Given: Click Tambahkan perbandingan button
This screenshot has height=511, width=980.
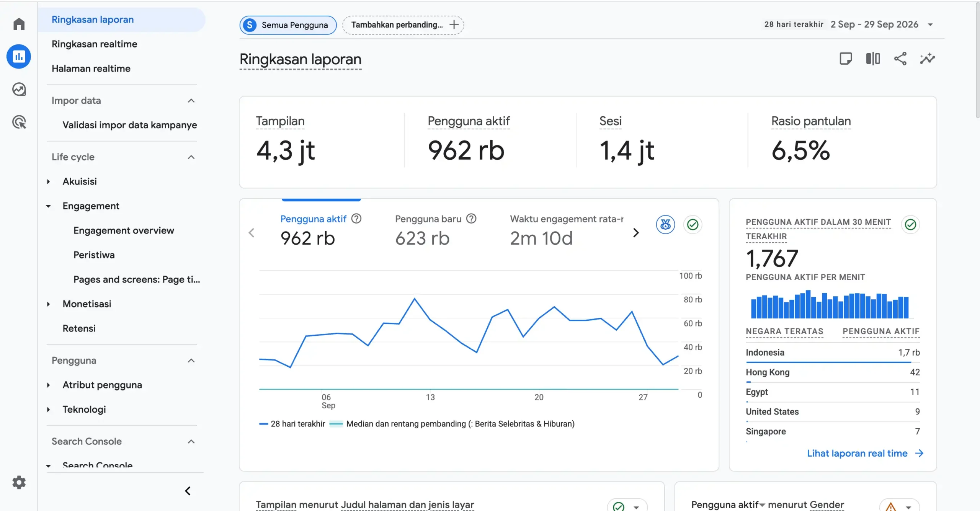Looking at the screenshot, I should 403,25.
